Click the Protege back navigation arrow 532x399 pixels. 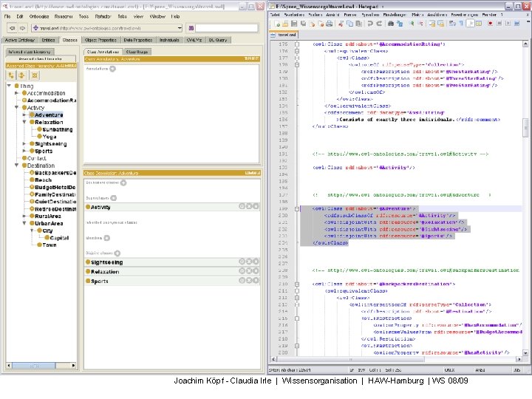tap(13, 28)
